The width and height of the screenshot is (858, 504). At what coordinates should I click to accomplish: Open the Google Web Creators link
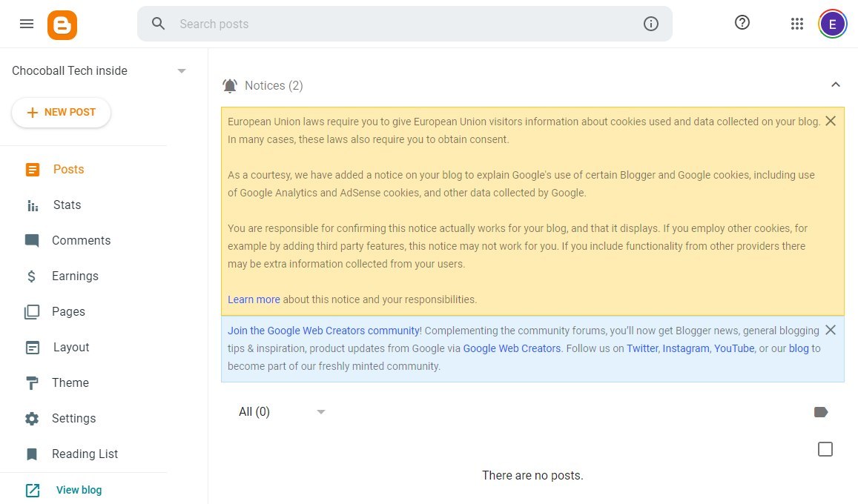512,349
